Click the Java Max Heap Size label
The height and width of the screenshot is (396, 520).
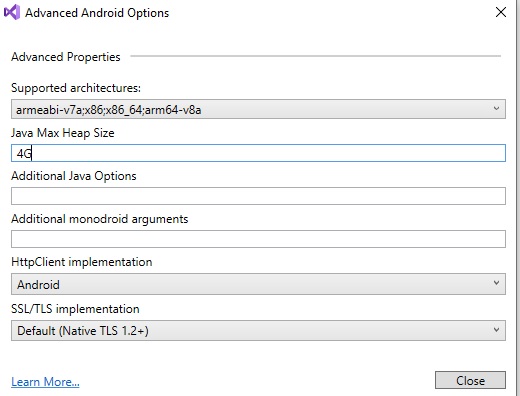63,133
